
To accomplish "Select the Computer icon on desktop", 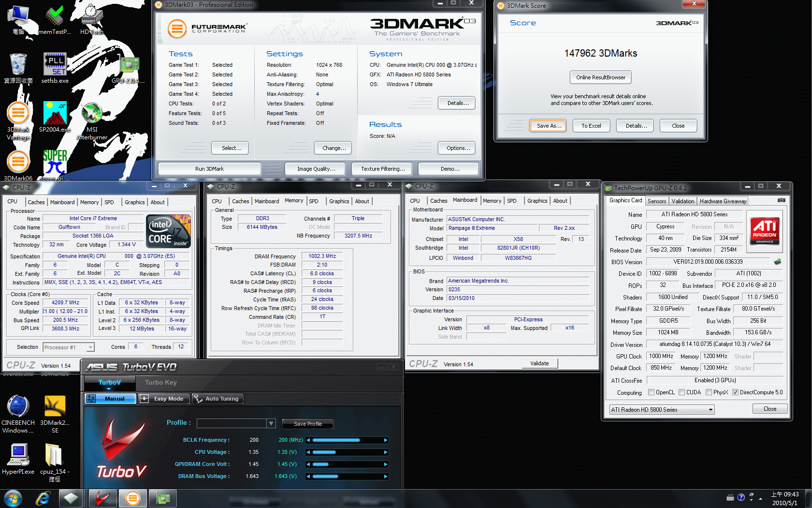I will pyautogui.click(x=18, y=19).
